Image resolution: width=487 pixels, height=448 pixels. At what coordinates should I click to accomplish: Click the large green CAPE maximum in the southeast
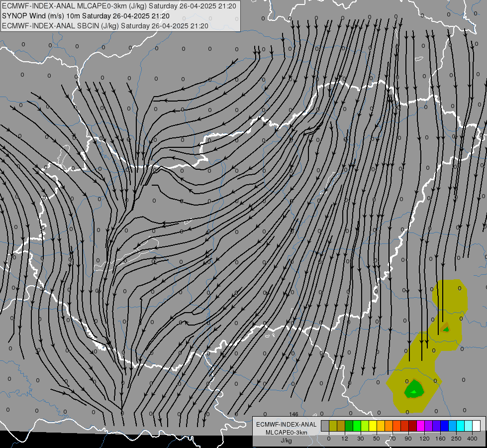[414, 389]
